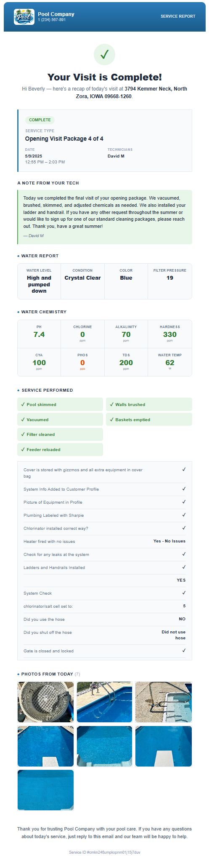This screenshot has width=209, height=868.
Task: Click the pH 7.4 reading tile
Action: pos(39,334)
